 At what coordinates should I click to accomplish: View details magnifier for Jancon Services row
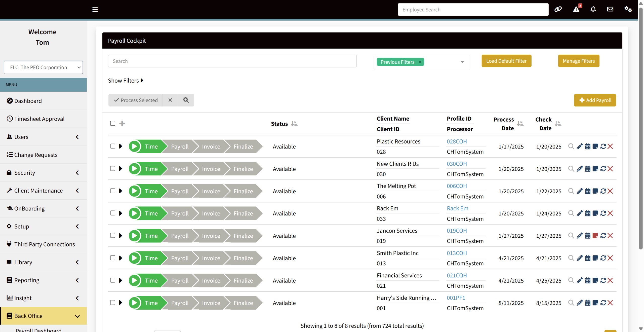(571, 236)
